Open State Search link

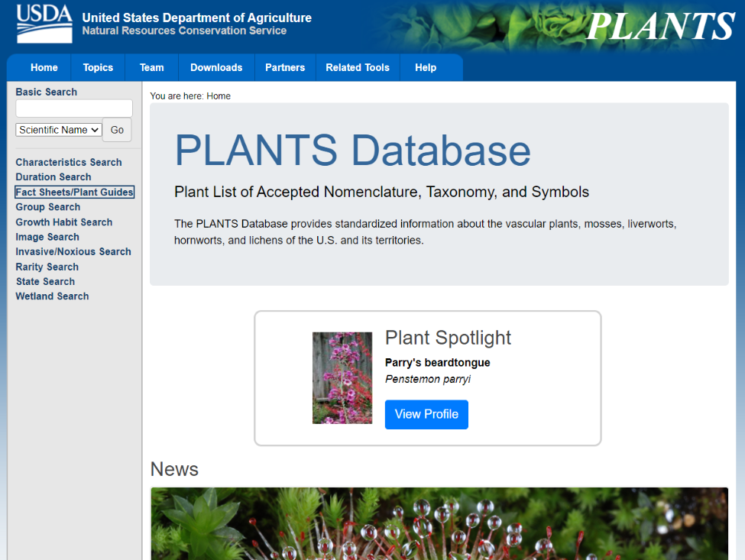coord(45,282)
